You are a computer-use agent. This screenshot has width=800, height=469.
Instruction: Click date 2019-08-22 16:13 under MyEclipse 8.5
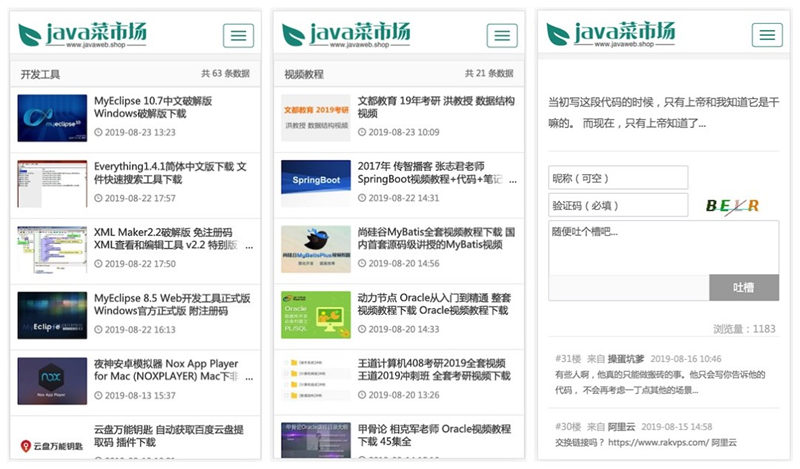[140, 330]
